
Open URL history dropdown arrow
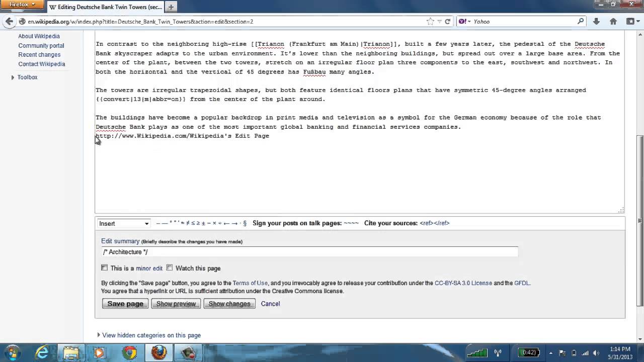(439, 22)
